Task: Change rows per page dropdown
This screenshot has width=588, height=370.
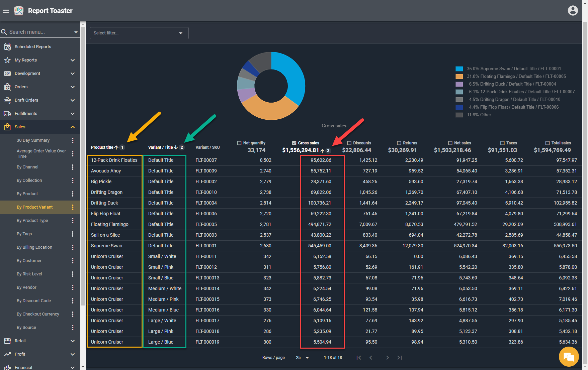Action: click(303, 358)
